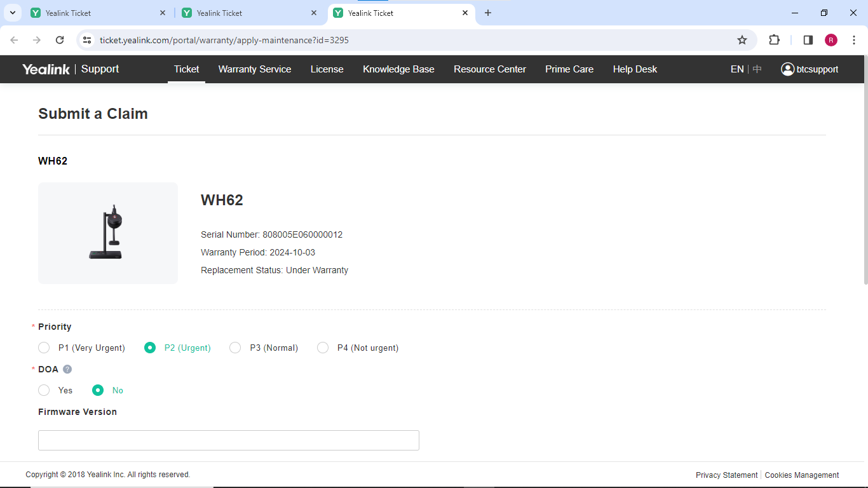868x488 pixels.
Task: Open the btcsupport account menu
Action: click(x=810, y=69)
